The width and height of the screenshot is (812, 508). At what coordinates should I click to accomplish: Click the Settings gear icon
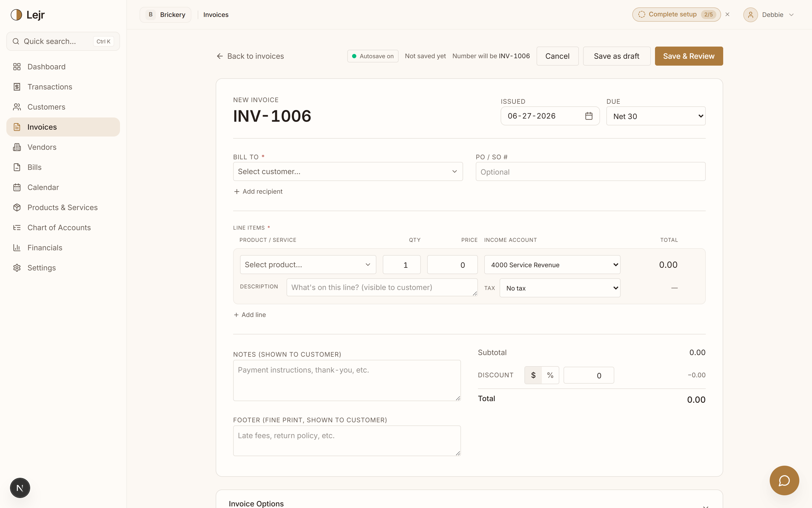(x=17, y=268)
